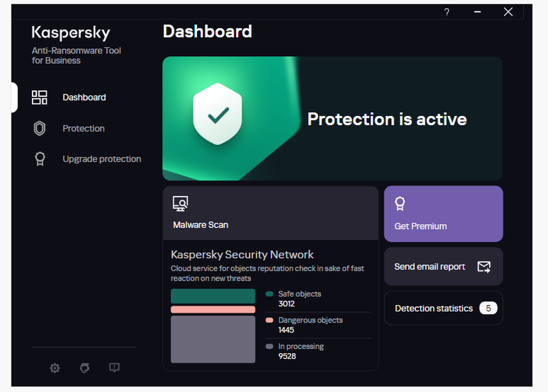
Task: Open the feedback speech-bubble icon
Action: [115, 367]
